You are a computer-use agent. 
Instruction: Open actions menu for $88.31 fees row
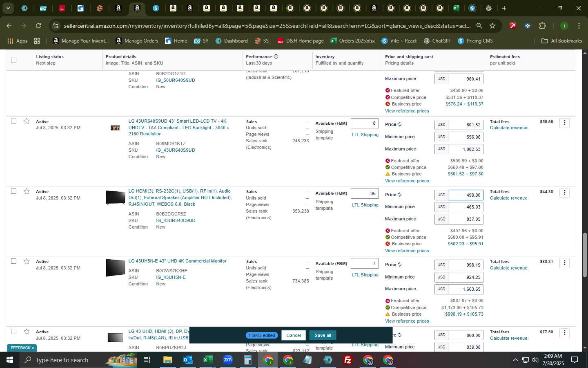click(x=564, y=263)
